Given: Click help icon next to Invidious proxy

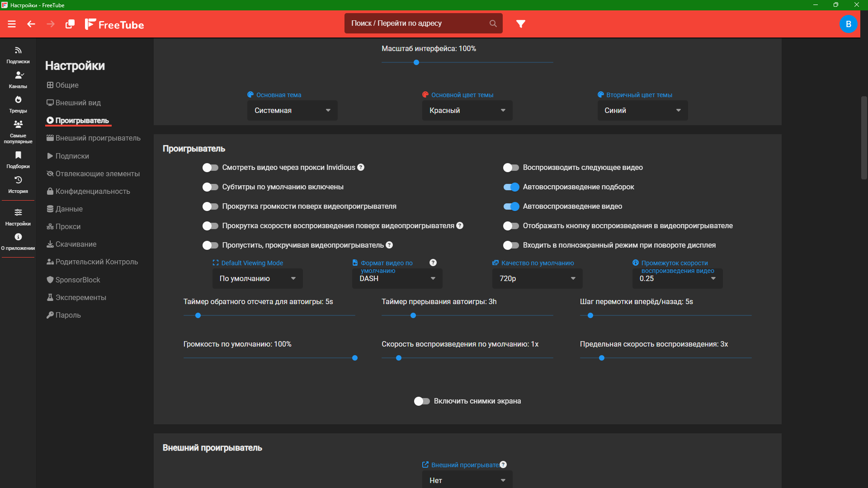Looking at the screenshot, I should tap(361, 167).
